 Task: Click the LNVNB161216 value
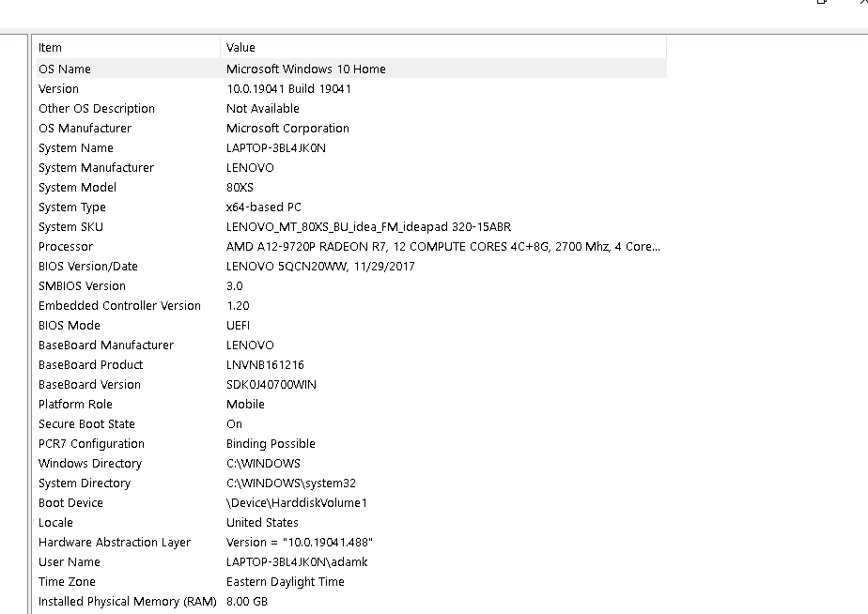[265, 365]
